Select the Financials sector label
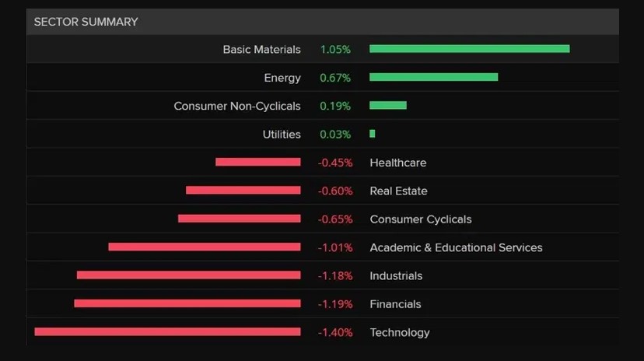The width and height of the screenshot is (644, 361). [395, 304]
